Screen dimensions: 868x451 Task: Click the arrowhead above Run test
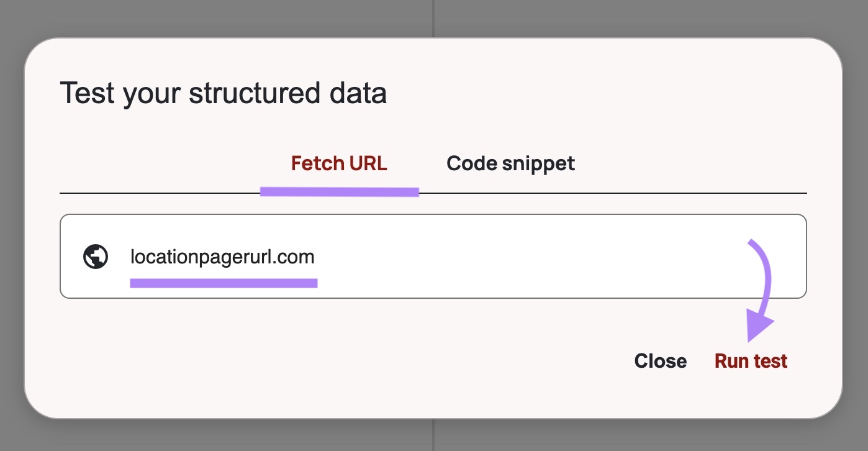[757, 323]
